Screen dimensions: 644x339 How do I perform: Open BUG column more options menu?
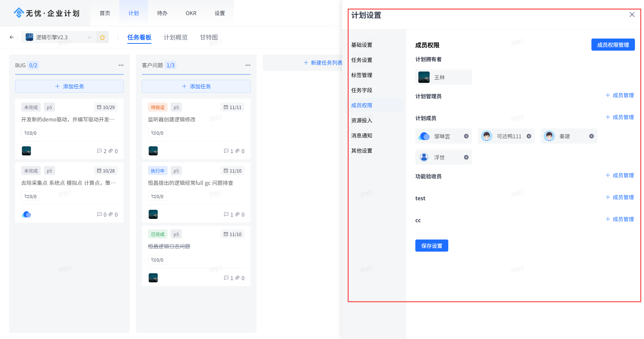click(x=121, y=65)
